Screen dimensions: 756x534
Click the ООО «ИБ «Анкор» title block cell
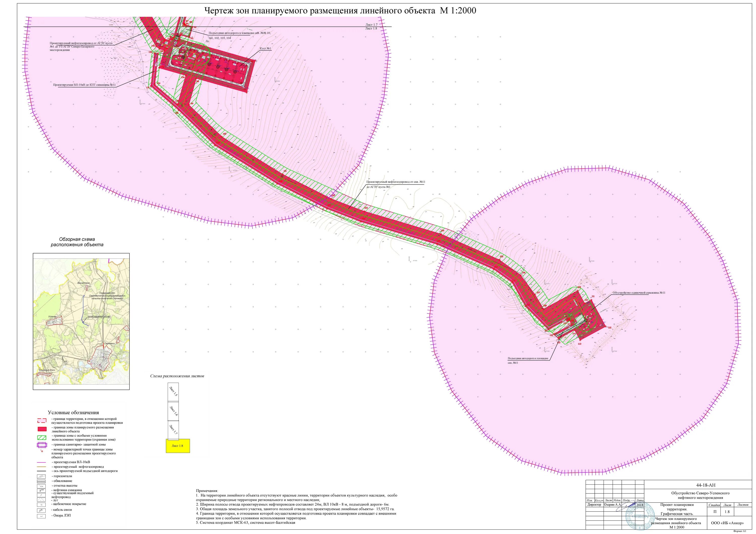(x=727, y=523)
